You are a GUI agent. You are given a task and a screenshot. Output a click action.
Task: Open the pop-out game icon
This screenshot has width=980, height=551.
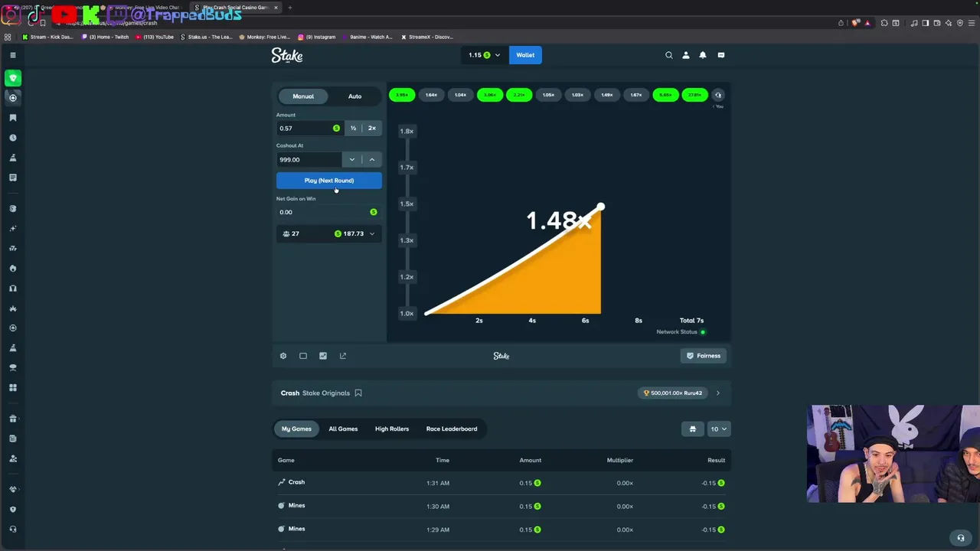(x=343, y=356)
